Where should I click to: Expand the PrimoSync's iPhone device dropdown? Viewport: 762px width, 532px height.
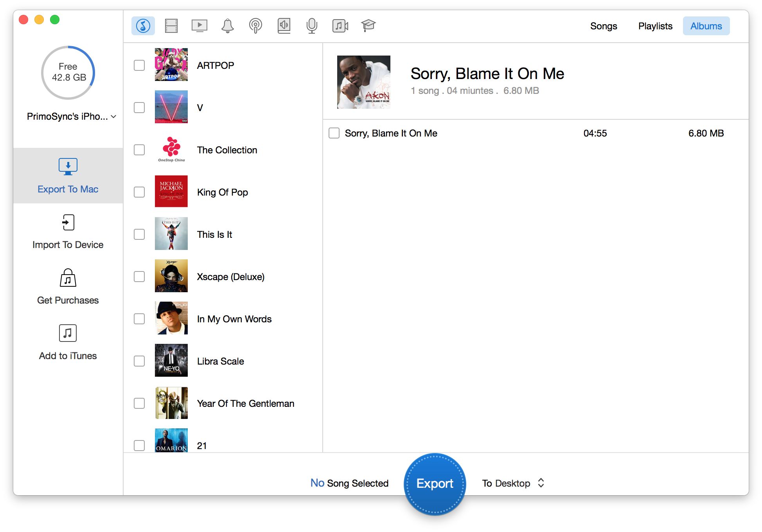72,117
